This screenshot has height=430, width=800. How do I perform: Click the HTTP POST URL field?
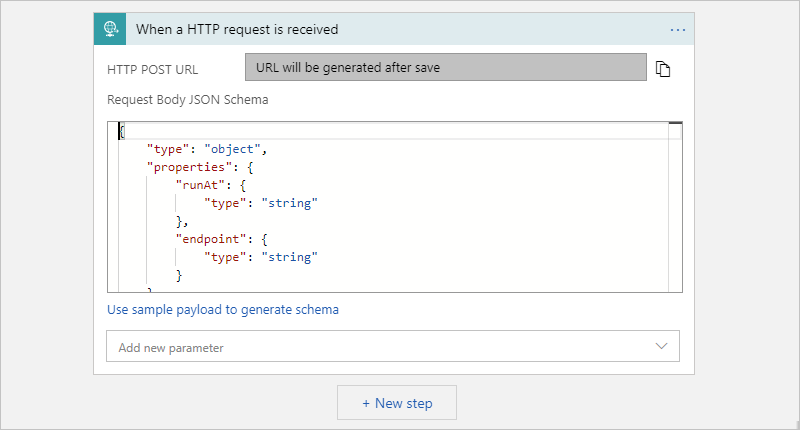[x=446, y=68]
